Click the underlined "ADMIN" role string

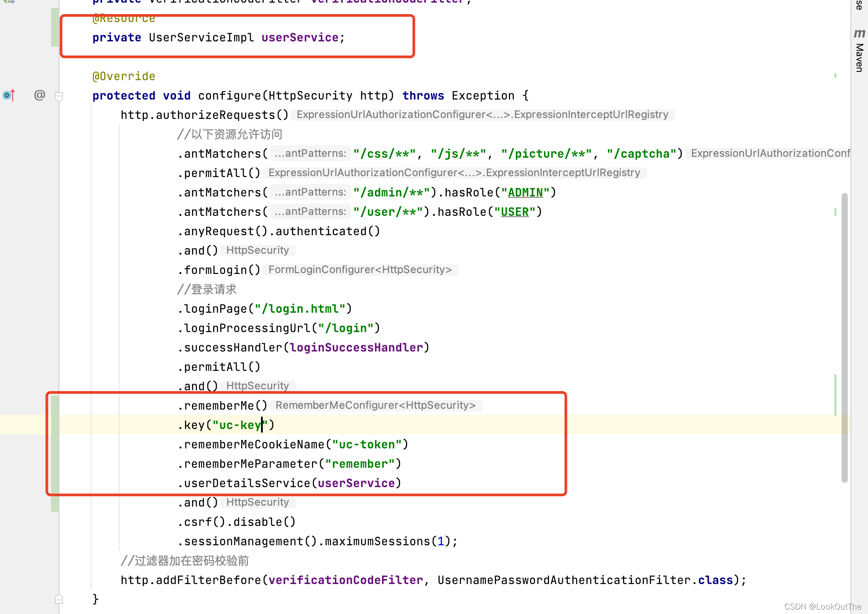(x=525, y=192)
